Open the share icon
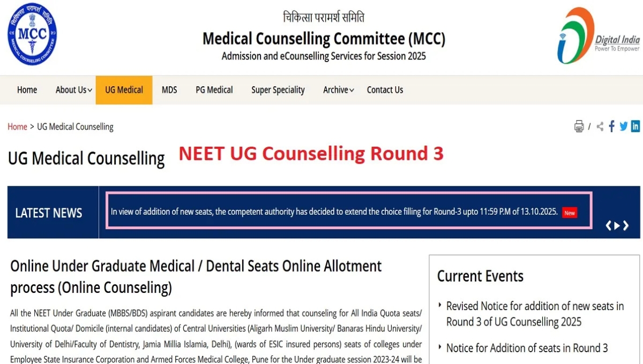The height and width of the screenshot is (364, 643). (x=599, y=126)
